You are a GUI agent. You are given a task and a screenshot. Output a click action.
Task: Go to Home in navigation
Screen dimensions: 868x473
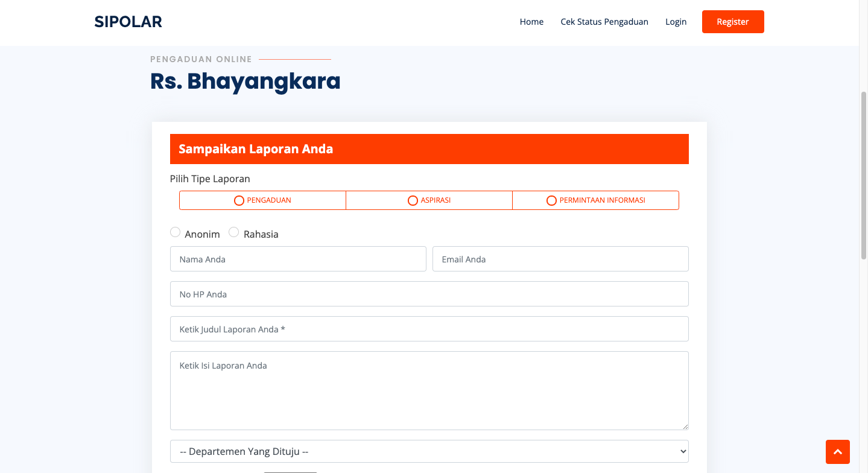tap(531, 22)
